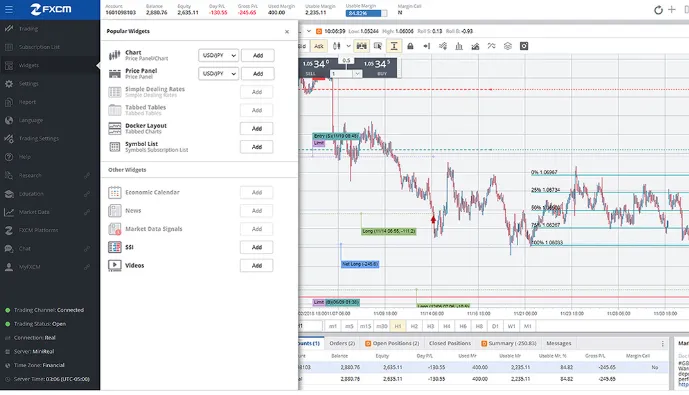Open the Summary (-250.83) tab
Screen dimensions: 689x395
pos(508,344)
